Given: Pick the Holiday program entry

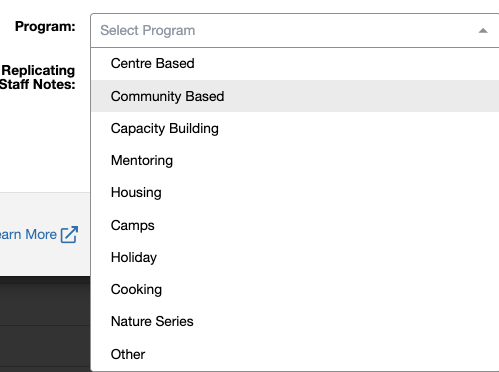Looking at the screenshot, I should (295, 257).
